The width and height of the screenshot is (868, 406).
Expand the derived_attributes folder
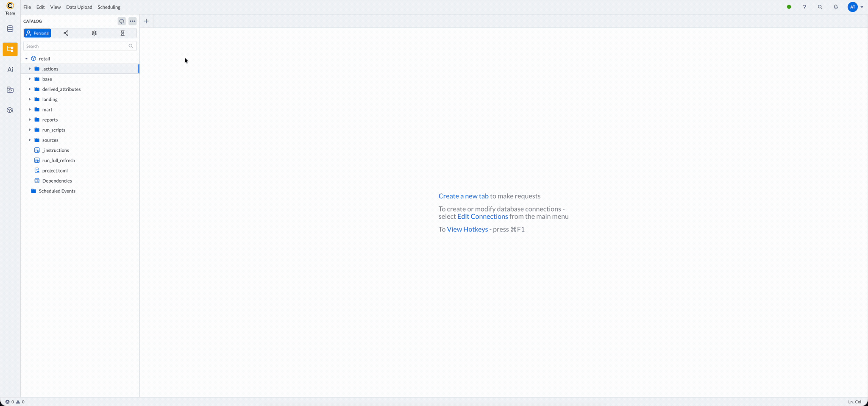[x=29, y=89]
